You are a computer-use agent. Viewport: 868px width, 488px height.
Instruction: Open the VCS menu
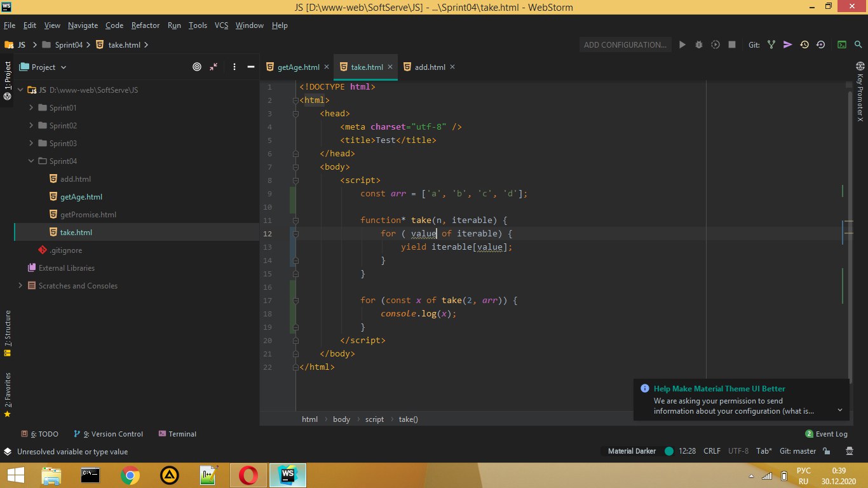pyautogui.click(x=221, y=25)
